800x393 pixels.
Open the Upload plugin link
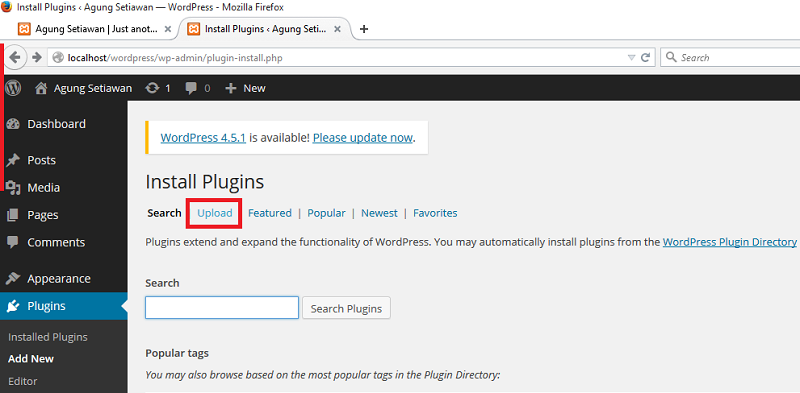click(x=215, y=213)
